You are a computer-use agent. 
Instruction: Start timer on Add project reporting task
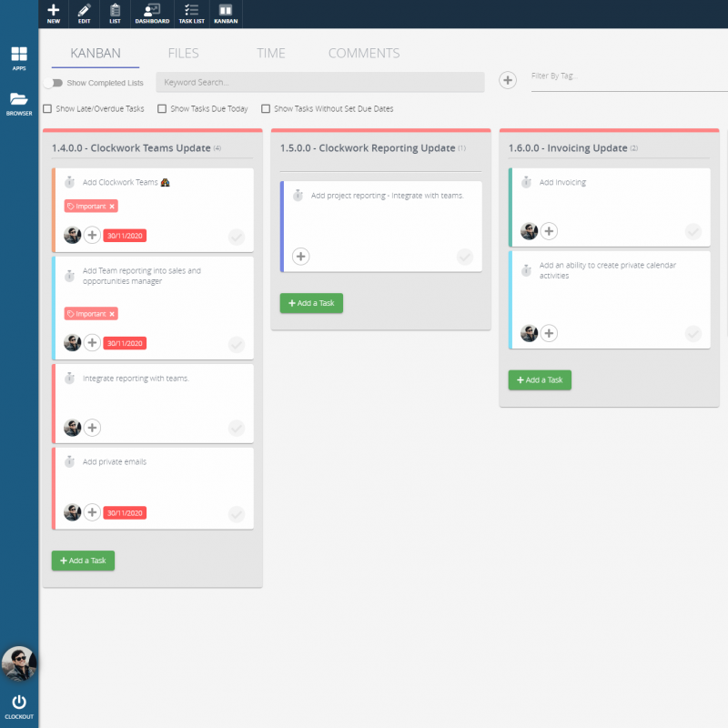(x=298, y=196)
